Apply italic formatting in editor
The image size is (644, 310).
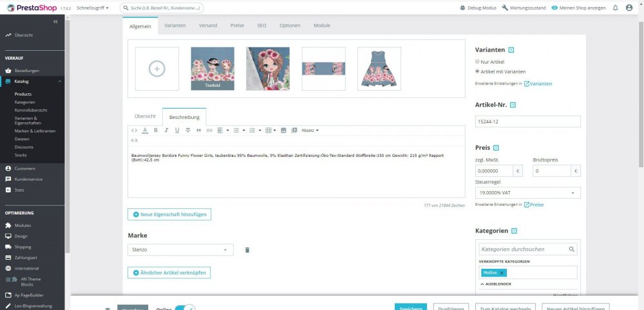pos(166,131)
